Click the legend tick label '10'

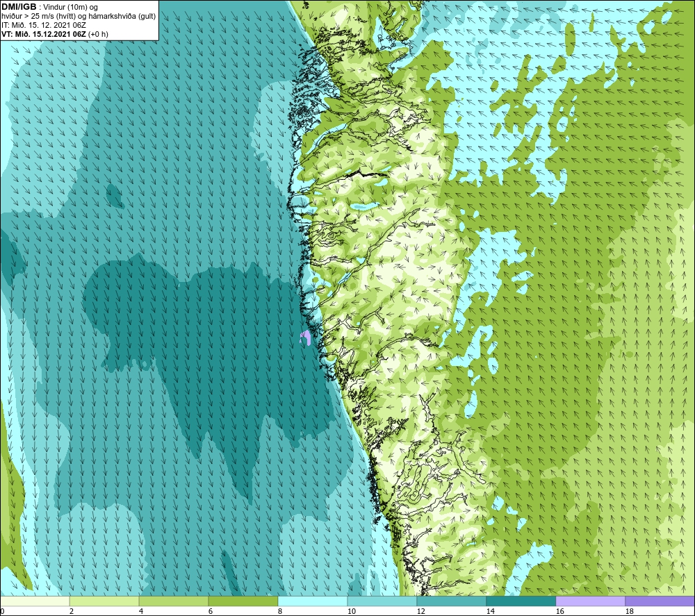[351, 611]
